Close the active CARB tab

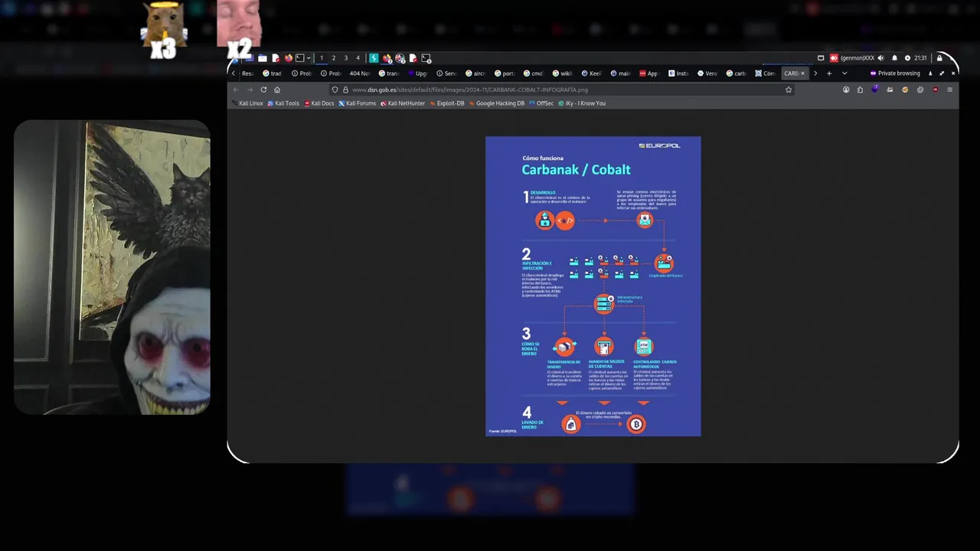click(802, 73)
